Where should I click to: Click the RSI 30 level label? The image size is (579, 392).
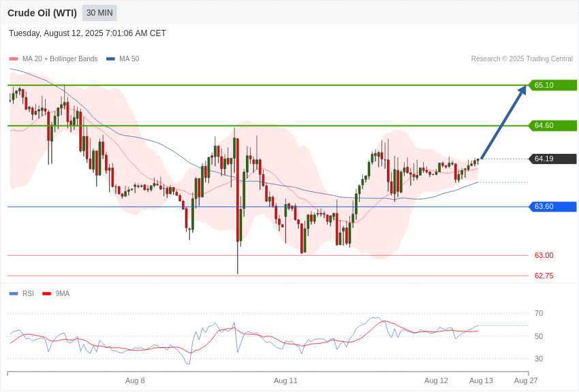pos(539,359)
